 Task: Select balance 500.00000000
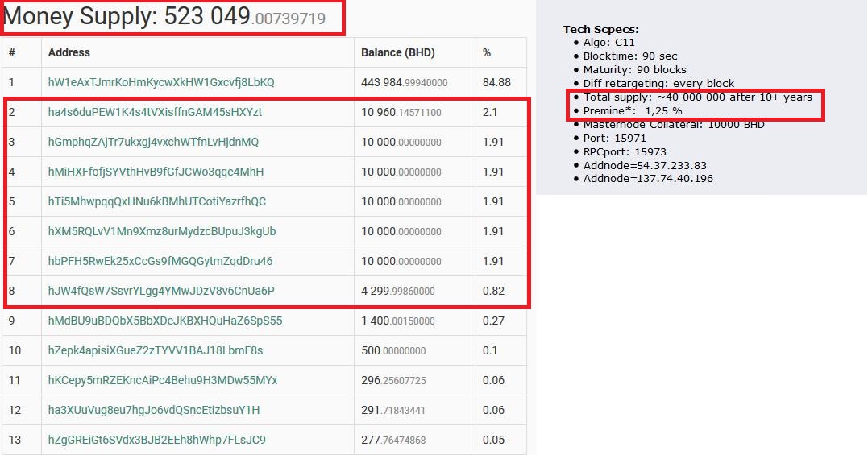[x=393, y=351]
